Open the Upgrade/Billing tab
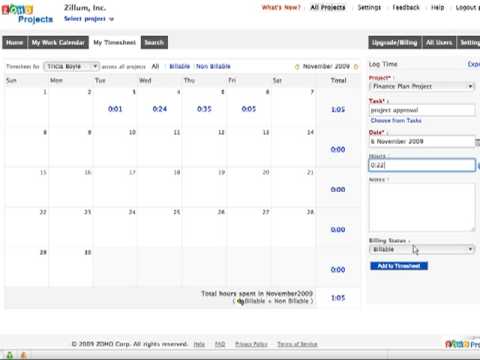This screenshot has width=480, height=360. click(x=395, y=43)
